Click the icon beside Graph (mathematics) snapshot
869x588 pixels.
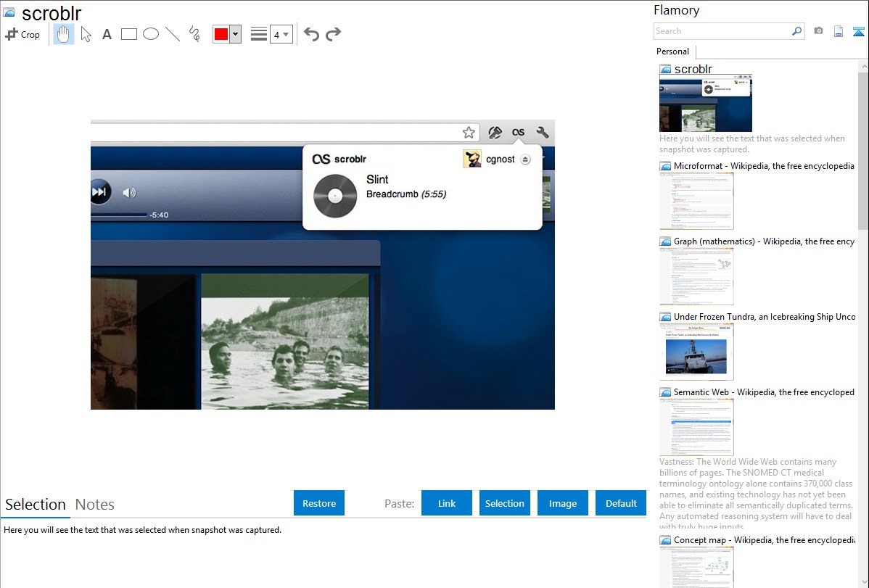coord(665,241)
